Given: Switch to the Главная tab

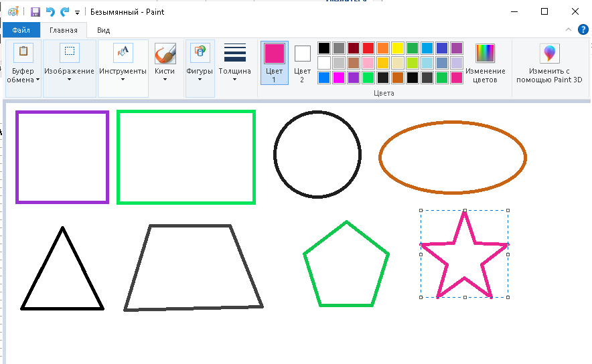Looking at the screenshot, I should pos(64,30).
